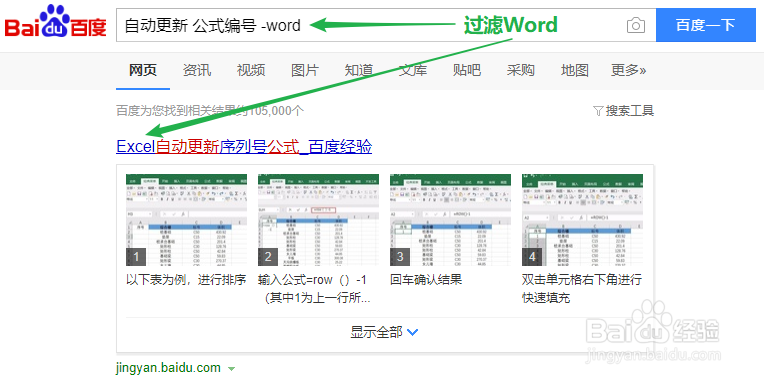Go to the 文库 tab
Image resolution: width=764 pixels, height=381 pixels.
coord(413,70)
